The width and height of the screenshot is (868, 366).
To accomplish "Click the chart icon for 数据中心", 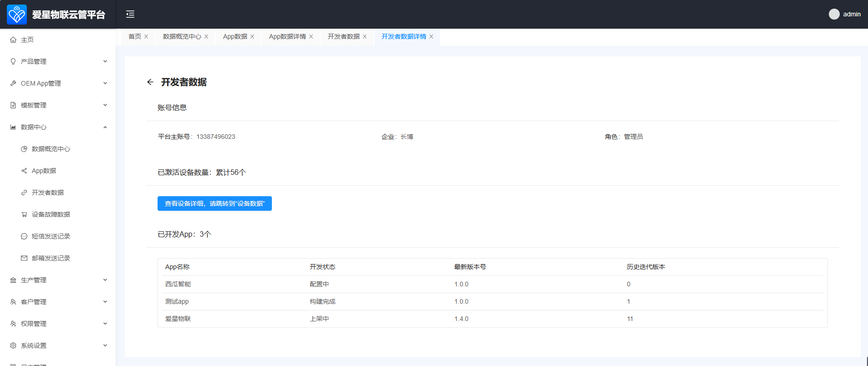I will (13, 127).
